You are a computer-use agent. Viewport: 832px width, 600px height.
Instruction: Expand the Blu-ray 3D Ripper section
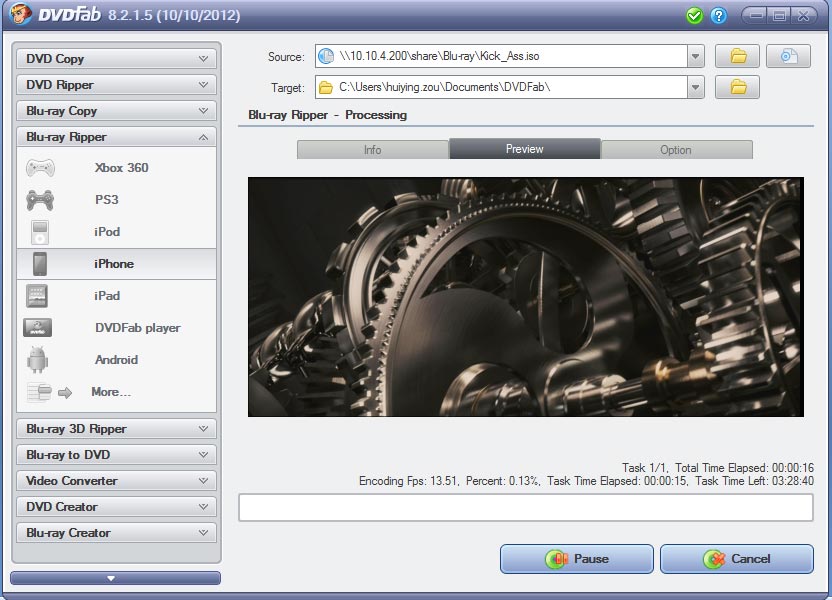(116, 429)
